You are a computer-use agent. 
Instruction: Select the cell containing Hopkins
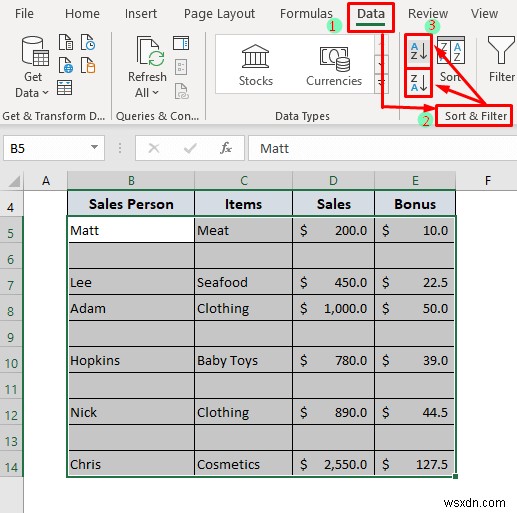(131, 360)
